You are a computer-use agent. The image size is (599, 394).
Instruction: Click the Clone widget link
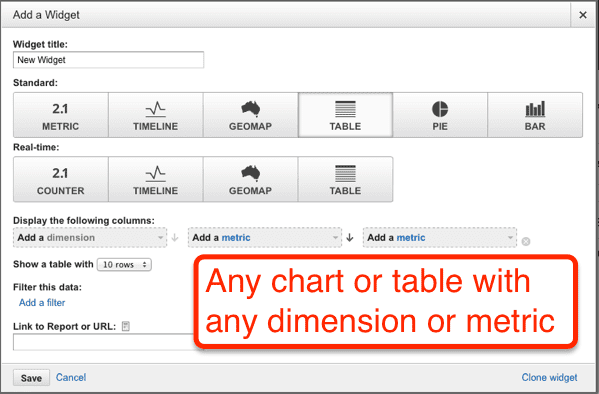tap(549, 378)
